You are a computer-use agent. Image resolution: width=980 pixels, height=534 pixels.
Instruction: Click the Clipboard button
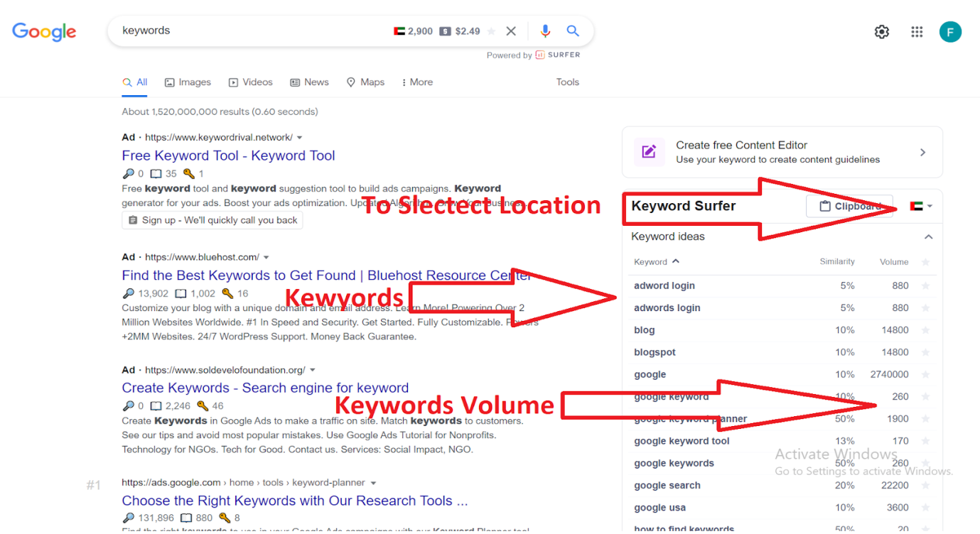point(849,207)
